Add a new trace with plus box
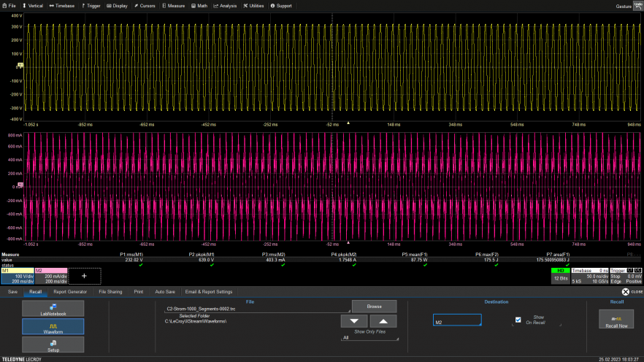The image size is (644, 362). coord(84,276)
